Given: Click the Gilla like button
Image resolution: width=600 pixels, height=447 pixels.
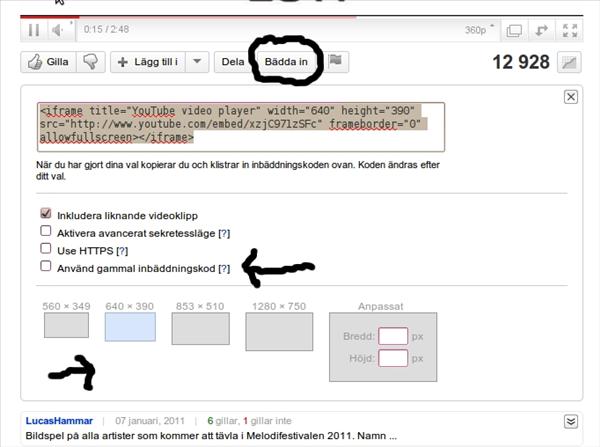Looking at the screenshot, I should [x=49, y=62].
